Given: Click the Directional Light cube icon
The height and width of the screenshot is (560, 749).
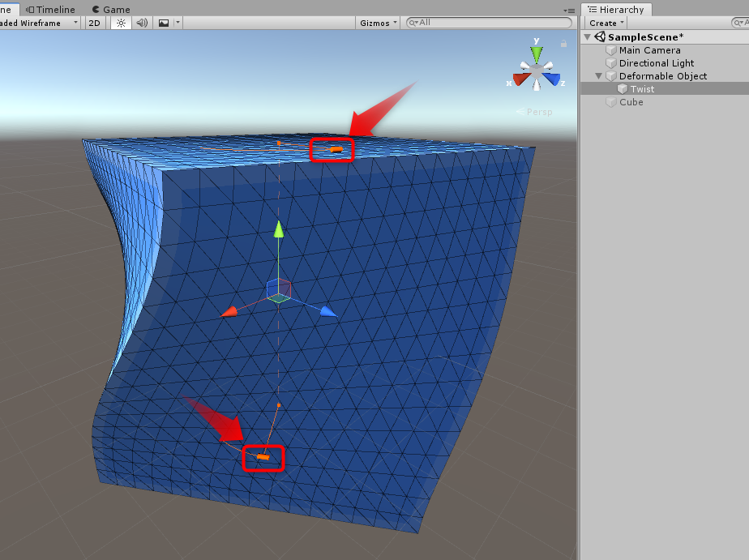Looking at the screenshot, I should (x=611, y=63).
